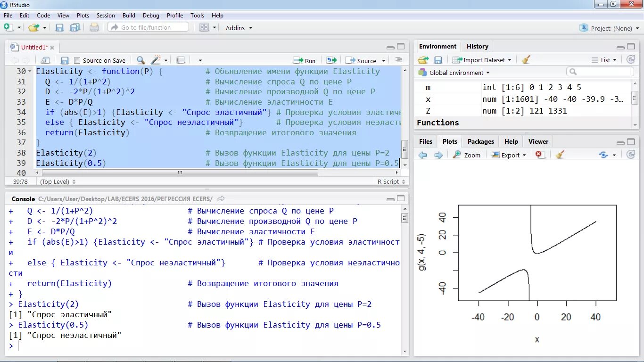This screenshot has width=644, height=362.
Task: Go to previous plot arrow
Action: (423, 155)
